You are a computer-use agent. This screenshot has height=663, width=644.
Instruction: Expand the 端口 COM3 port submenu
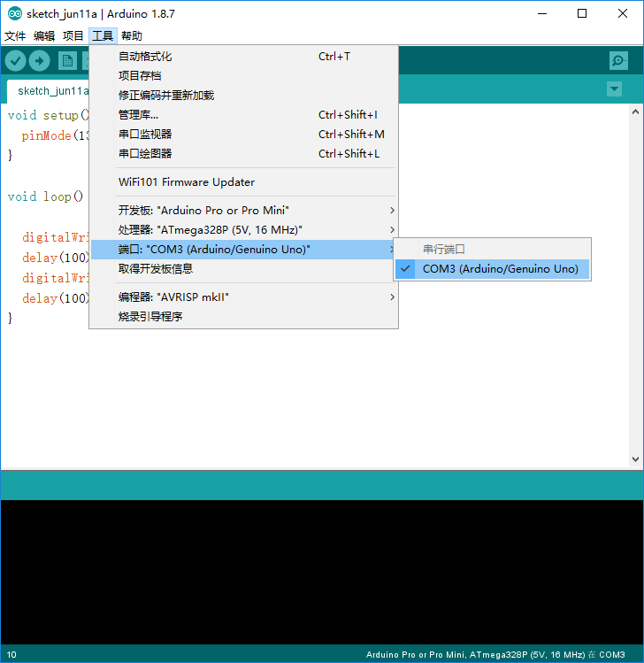[243, 250]
